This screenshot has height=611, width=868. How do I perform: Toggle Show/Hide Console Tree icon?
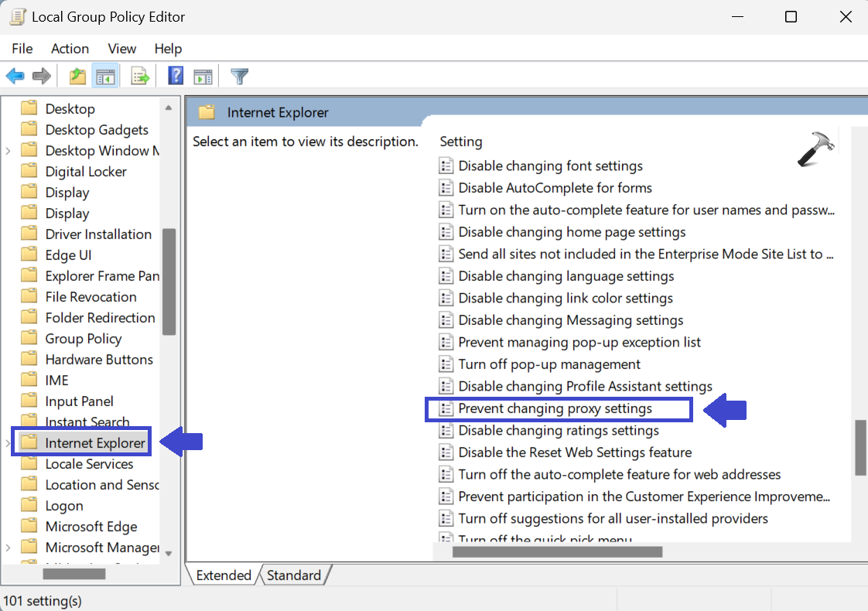105,76
